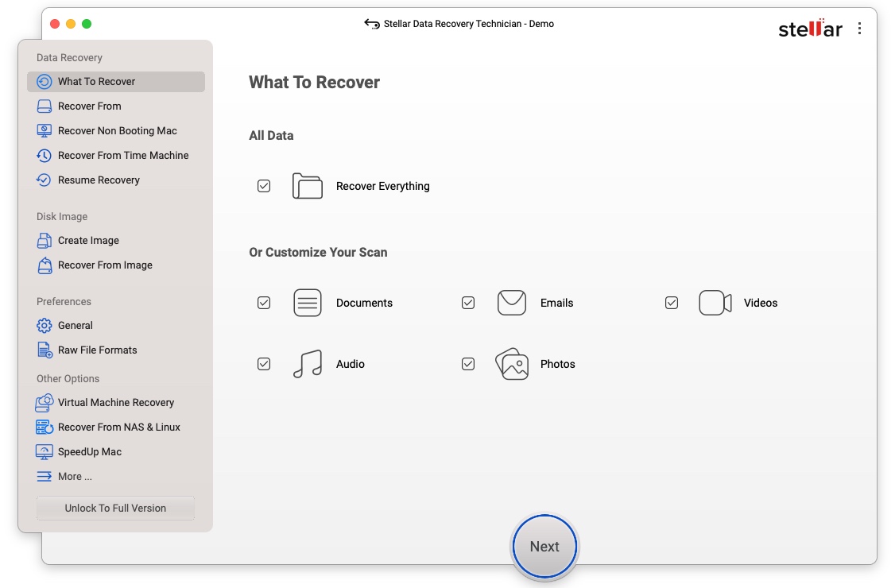Click the Photos label
Image resolution: width=895 pixels, height=588 pixels.
[x=558, y=364]
